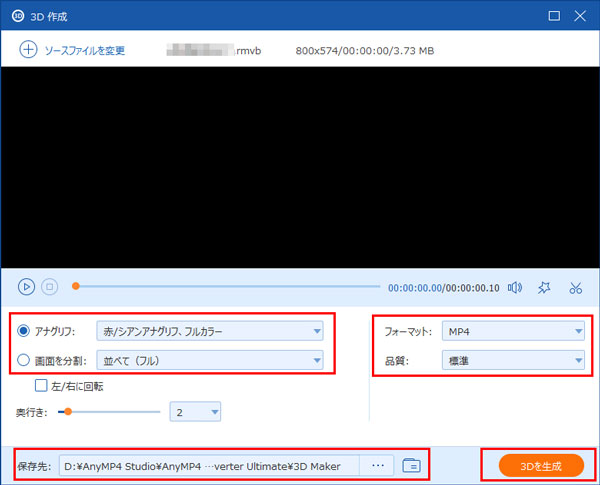Click the 保存先 path field
This screenshot has height=485, width=600.
point(209,466)
